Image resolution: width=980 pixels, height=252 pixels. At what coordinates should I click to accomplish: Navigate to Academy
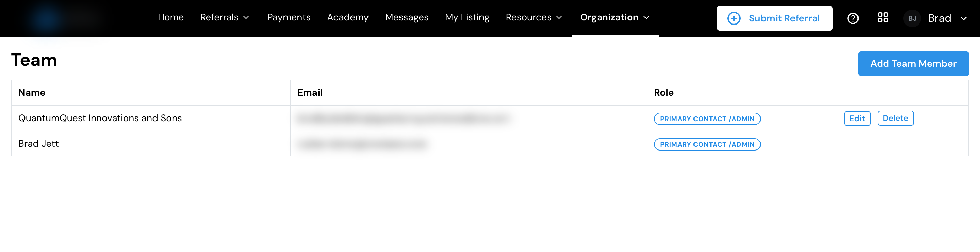point(348,17)
